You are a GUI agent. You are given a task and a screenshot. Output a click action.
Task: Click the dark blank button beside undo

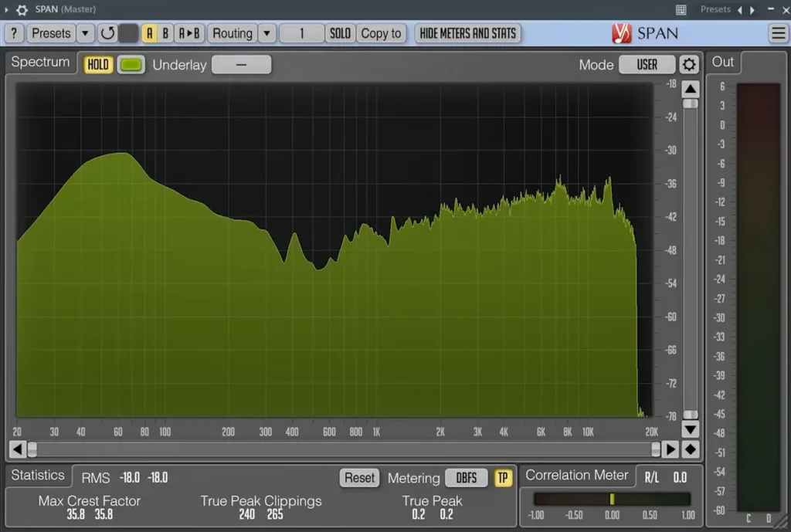[x=129, y=33]
